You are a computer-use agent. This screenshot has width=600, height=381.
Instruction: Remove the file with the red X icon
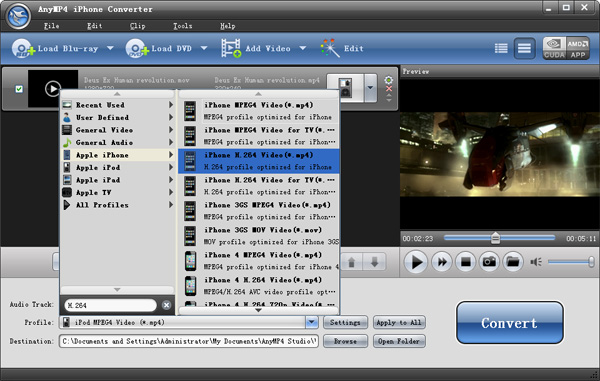click(x=389, y=89)
